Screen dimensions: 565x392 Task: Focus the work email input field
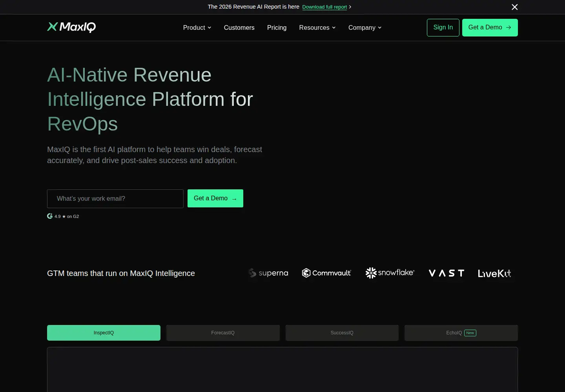pyautogui.click(x=115, y=199)
